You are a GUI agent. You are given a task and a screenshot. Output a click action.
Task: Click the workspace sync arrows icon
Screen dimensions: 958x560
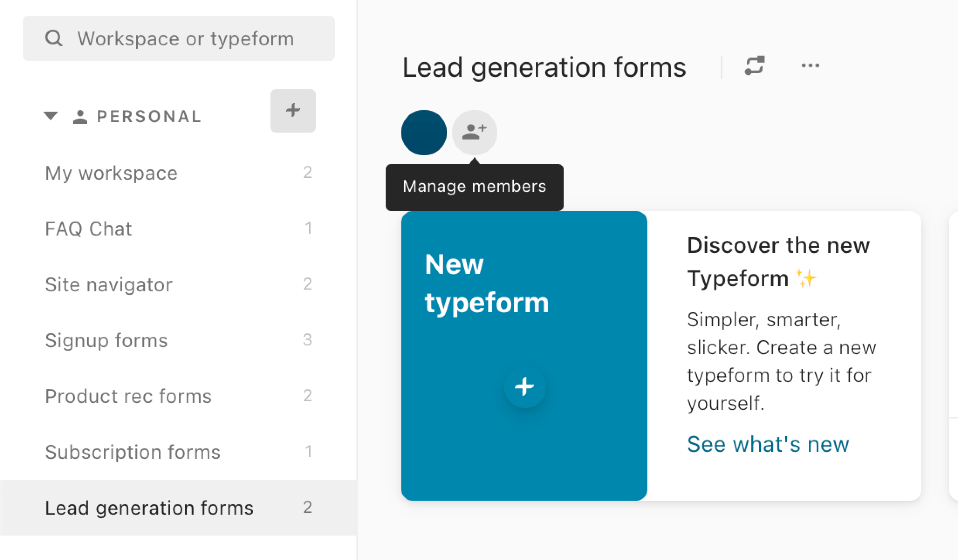click(755, 66)
